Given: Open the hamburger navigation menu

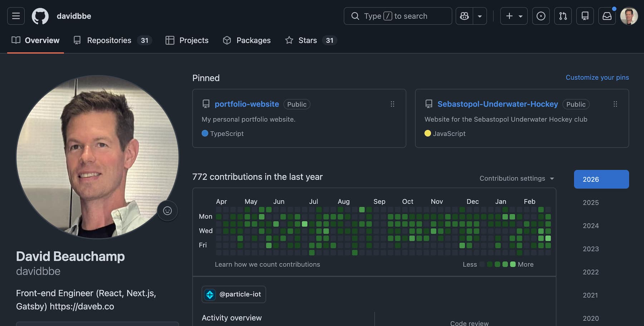Looking at the screenshot, I should (x=15, y=16).
